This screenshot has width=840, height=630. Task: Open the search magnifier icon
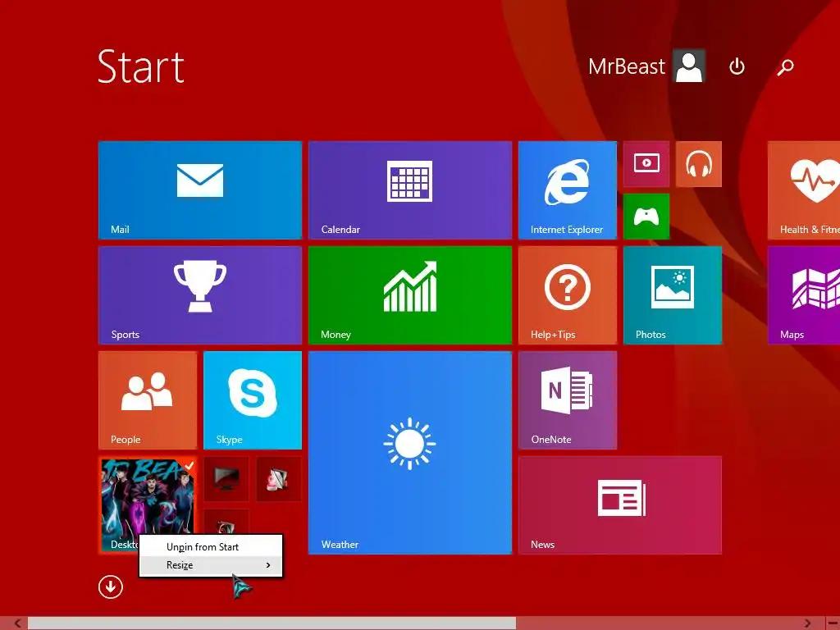click(785, 67)
